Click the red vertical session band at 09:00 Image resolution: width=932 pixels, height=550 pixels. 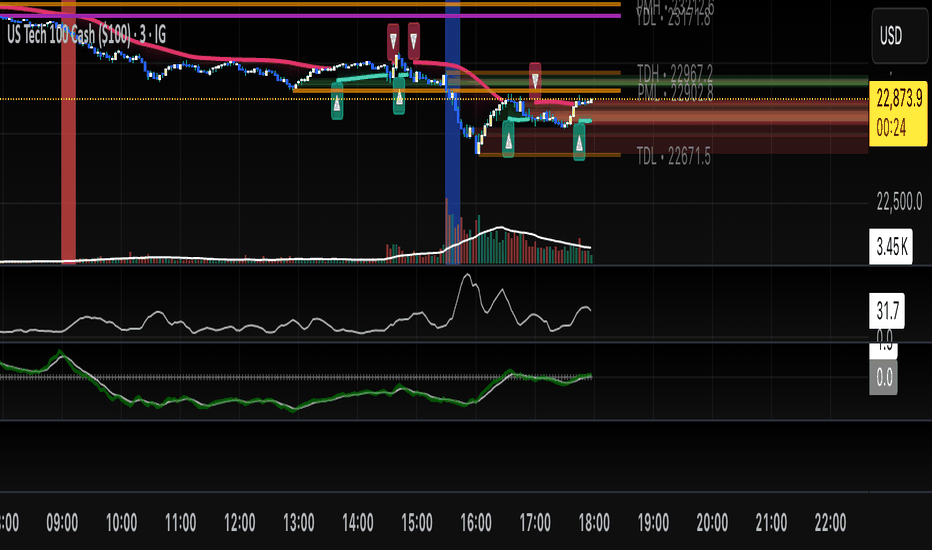(68, 131)
